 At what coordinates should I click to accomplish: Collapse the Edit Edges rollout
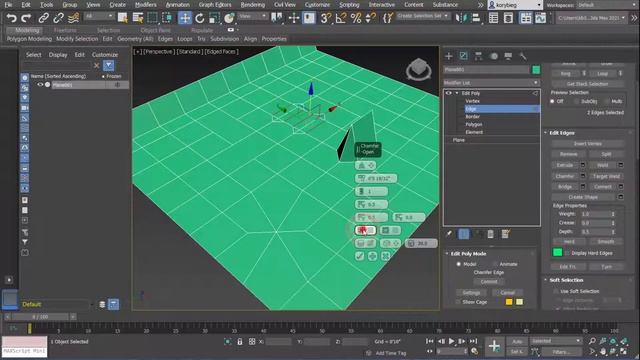coord(546,133)
